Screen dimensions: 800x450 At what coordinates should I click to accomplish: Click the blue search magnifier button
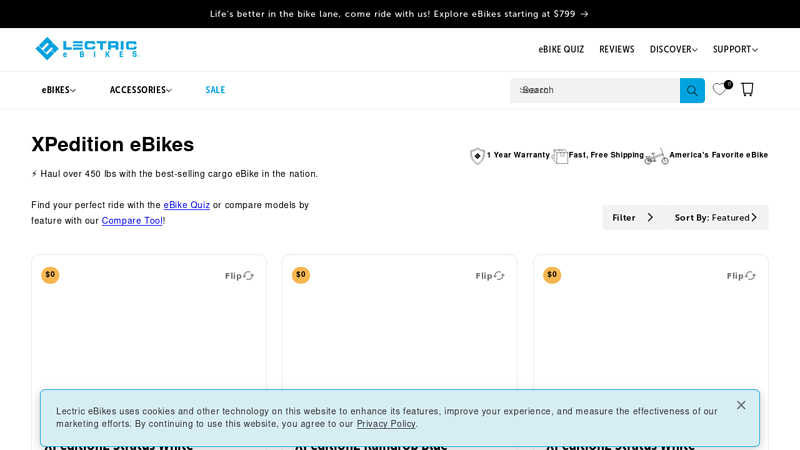coord(692,90)
